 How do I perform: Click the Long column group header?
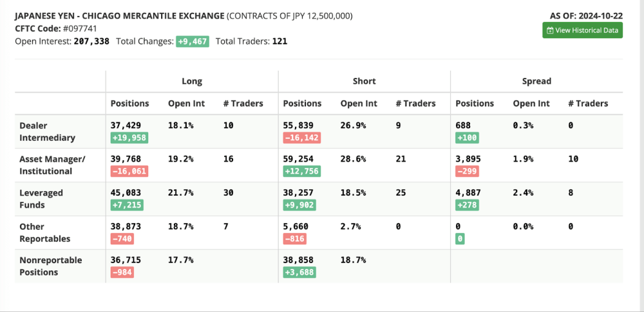192,81
